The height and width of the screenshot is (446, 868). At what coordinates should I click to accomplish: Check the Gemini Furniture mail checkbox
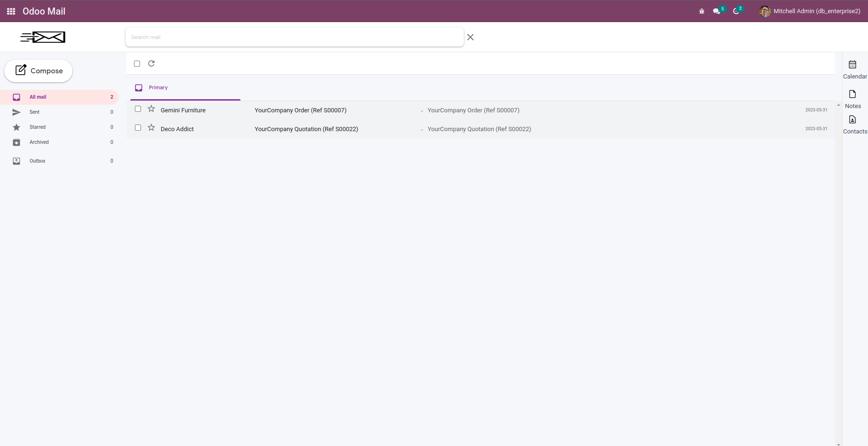pyautogui.click(x=138, y=109)
